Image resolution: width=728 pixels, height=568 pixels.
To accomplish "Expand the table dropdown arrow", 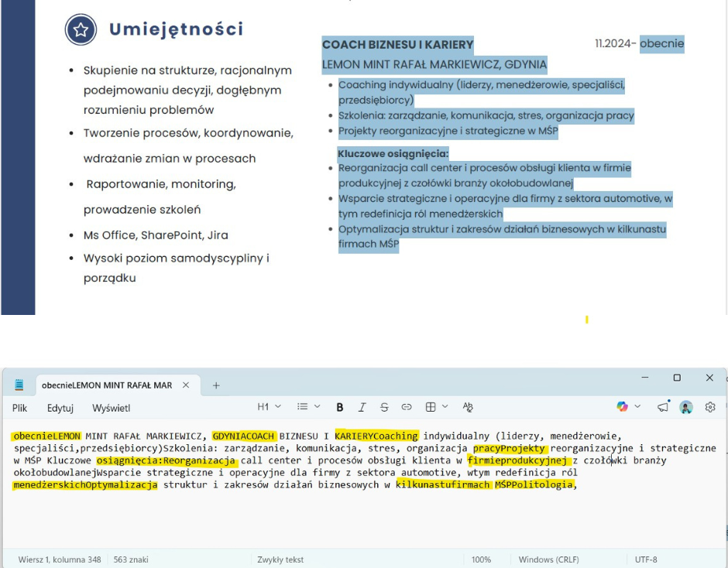I will pyautogui.click(x=445, y=406).
